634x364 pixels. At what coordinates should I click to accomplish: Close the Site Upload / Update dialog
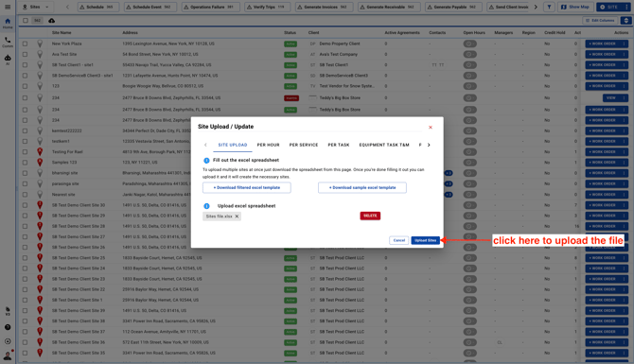pos(431,128)
